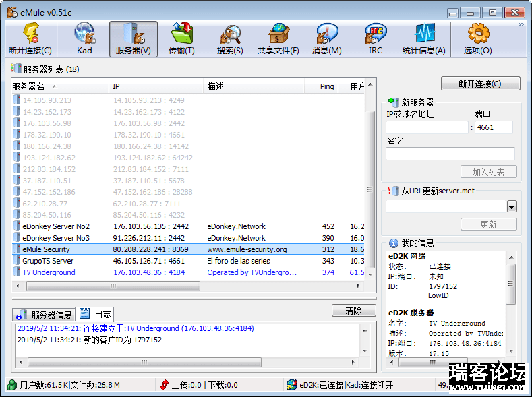Click server list horizontal scrollbar thumb
This screenshot has width=532, height=397.
tap(113, 286)
